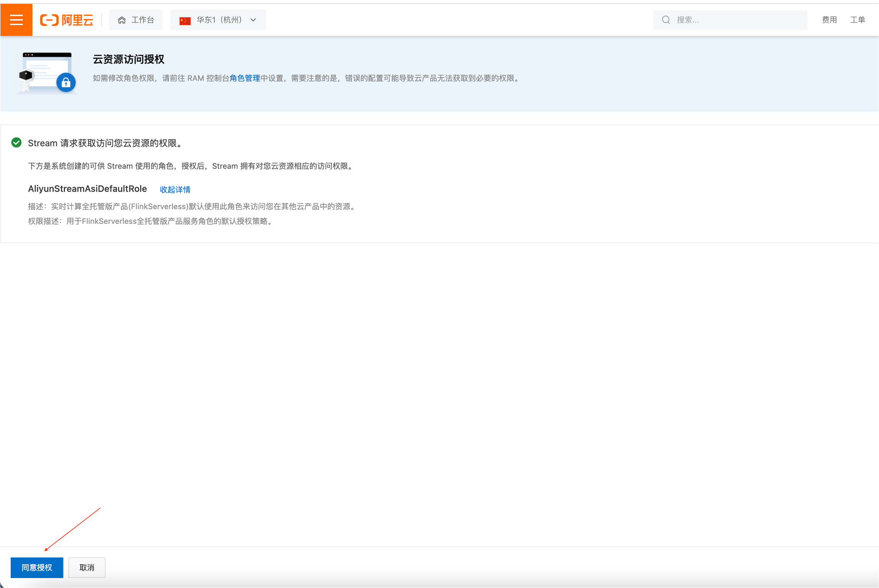Click the AliyunStreamAsiDefaultRole role name
Screen dimensions: 879x588
88,189
